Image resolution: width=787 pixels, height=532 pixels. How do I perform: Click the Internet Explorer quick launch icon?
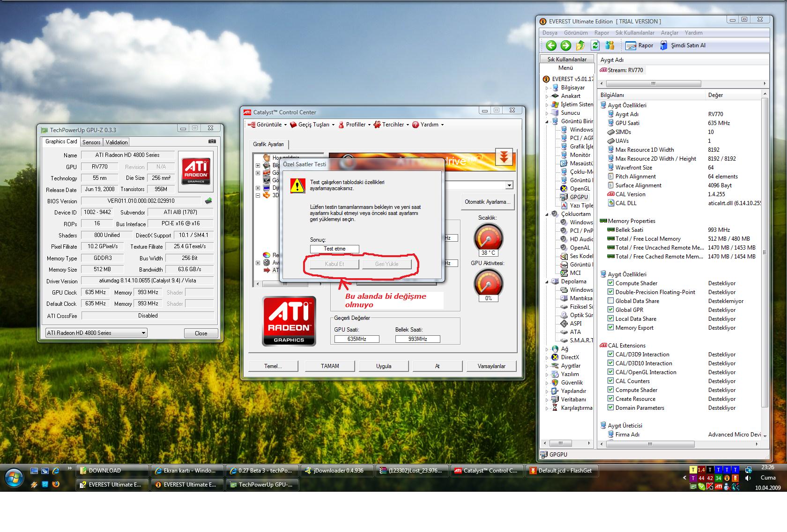coord(56,471)
